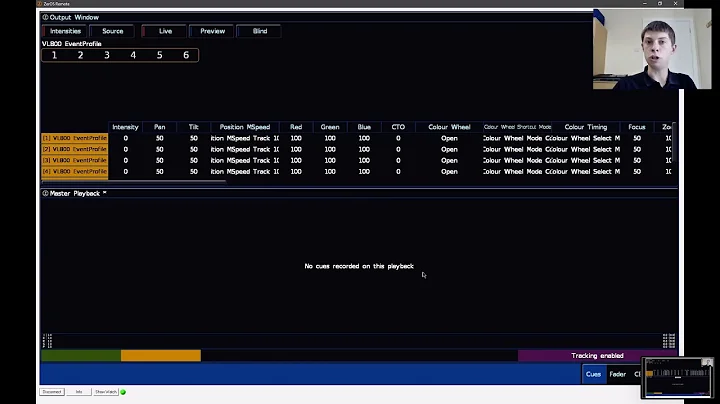Click the Info button
The height and width of the screenshot is (404, 720).
coord(79,392)
